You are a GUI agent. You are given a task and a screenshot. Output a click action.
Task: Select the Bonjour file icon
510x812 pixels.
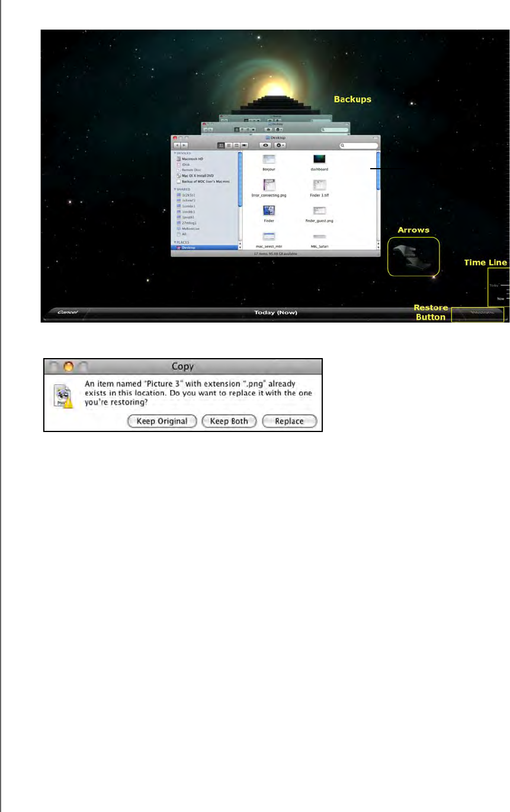[x=269, y=159]
